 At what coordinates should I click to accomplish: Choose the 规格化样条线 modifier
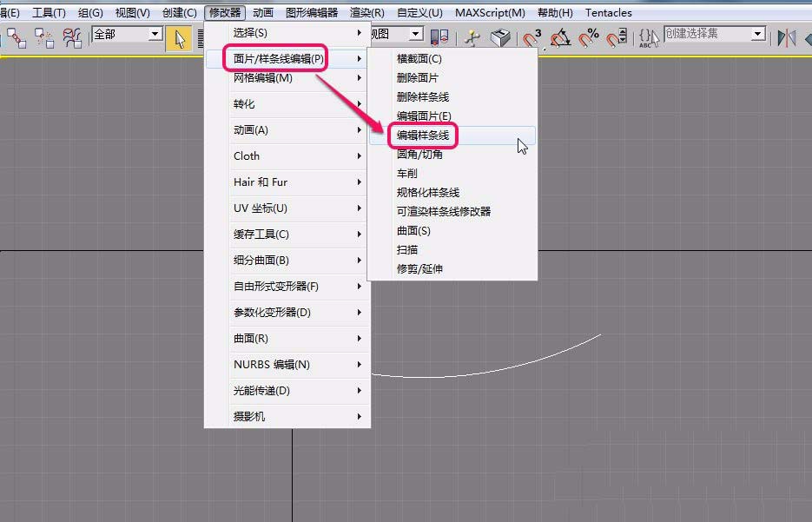[452, 192]
